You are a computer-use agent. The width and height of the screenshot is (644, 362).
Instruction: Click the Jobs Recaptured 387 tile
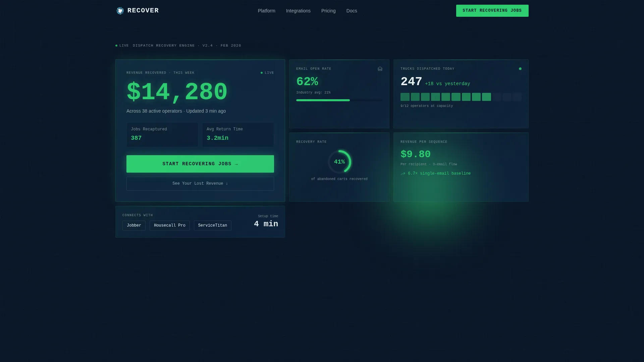pos(162,134)
